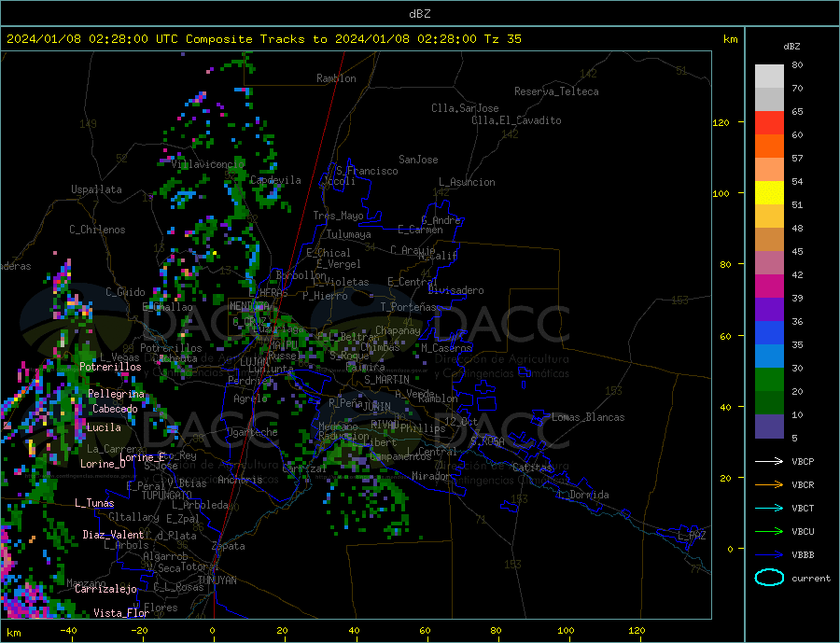Select the light gray 70-80 dBZ band

pyautogui.click(x=769, y=77)
